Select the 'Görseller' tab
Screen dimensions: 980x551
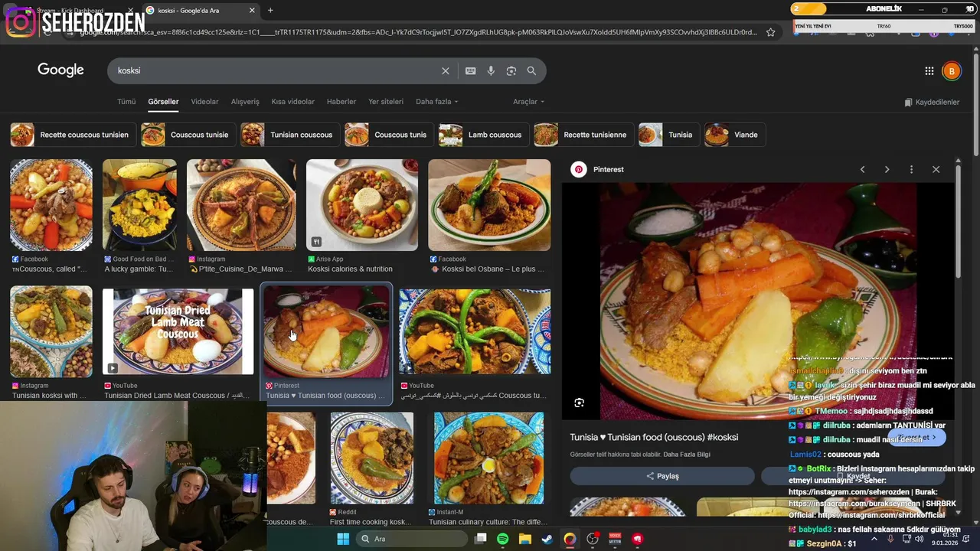pos(163,102)
